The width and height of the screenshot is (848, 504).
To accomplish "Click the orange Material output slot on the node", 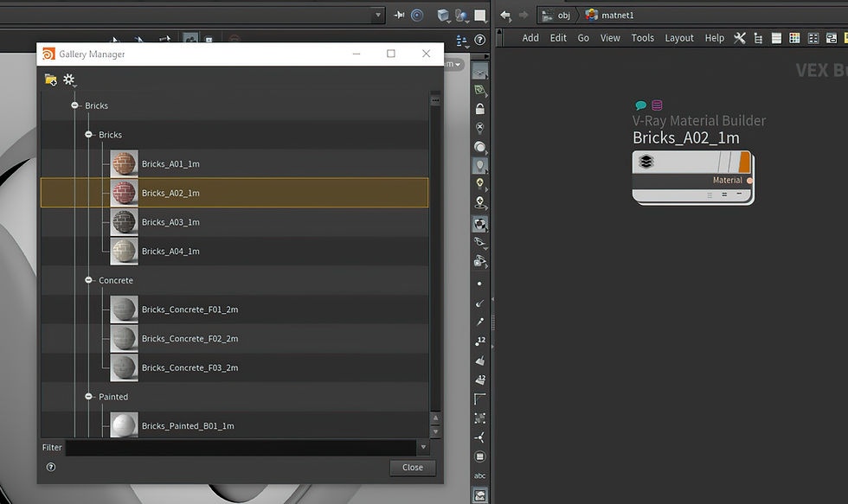I will (x=749, y=180).
